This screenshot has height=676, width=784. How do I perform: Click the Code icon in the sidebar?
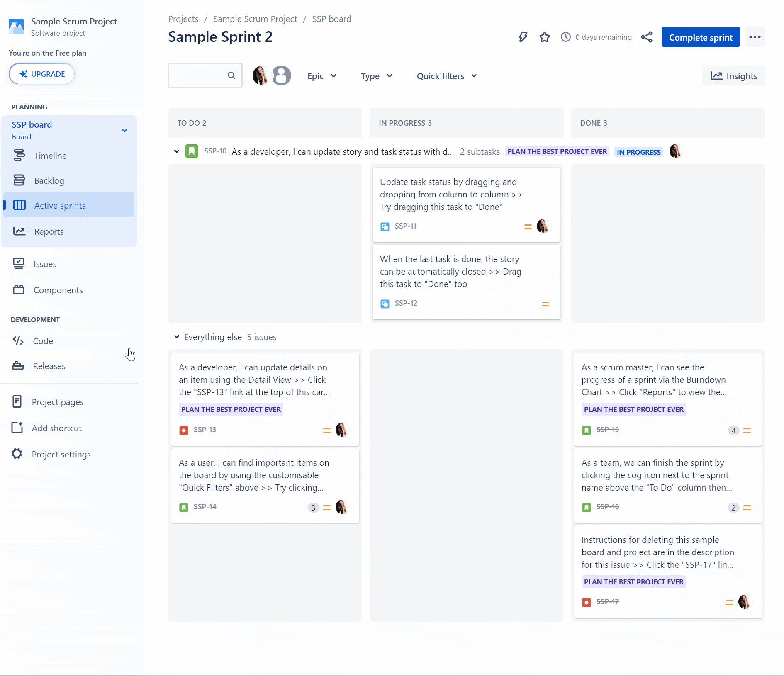pos(17,341)
